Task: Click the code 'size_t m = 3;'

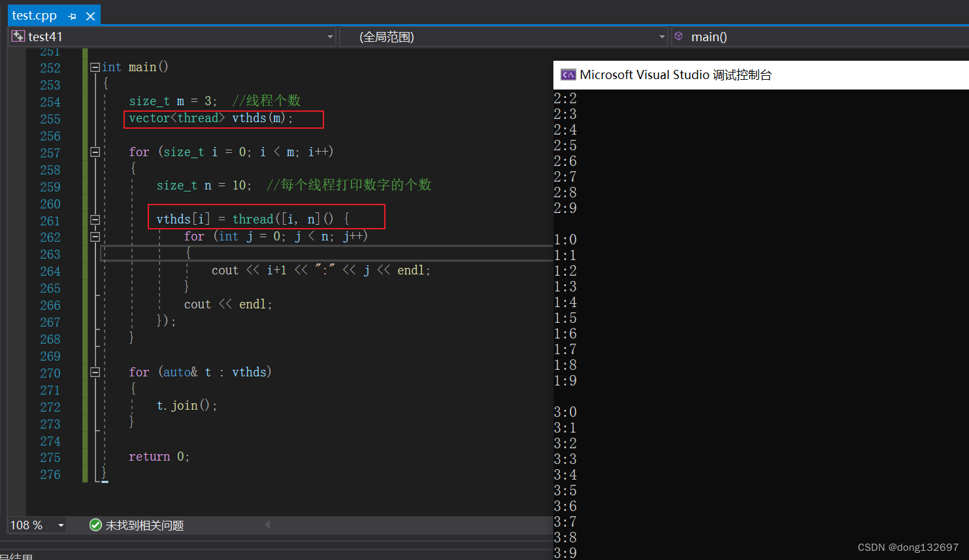Action: [173, 101]
